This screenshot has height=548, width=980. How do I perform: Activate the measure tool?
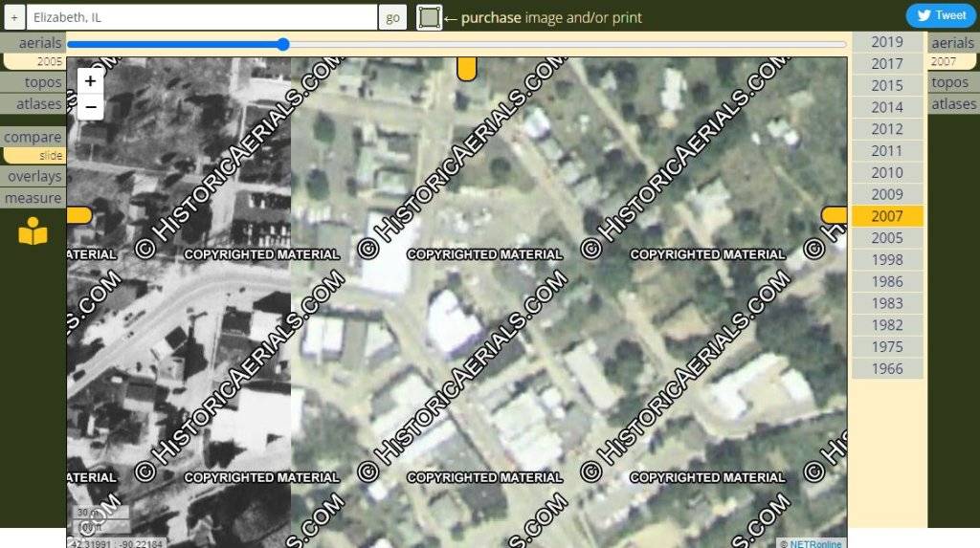point(33,198)
